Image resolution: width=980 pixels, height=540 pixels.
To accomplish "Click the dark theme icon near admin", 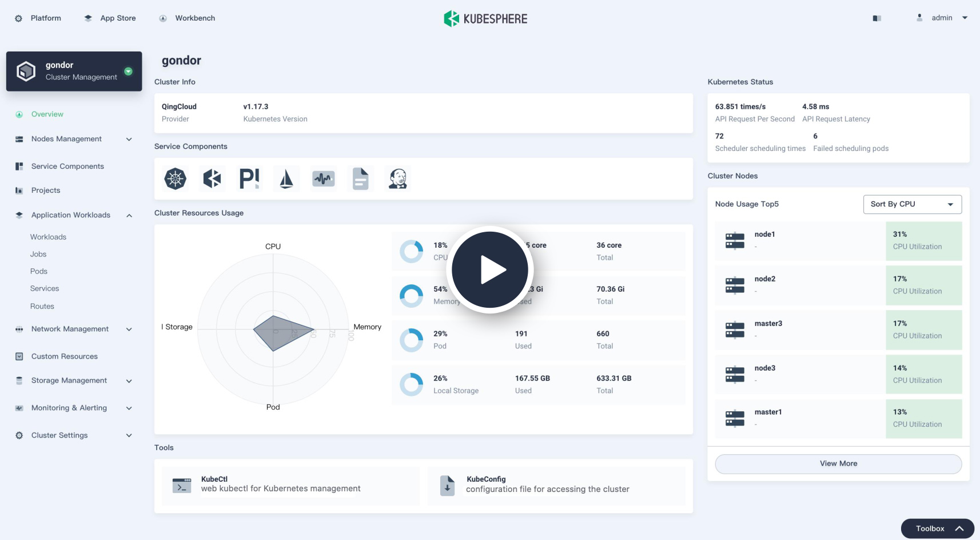I will tap(877, 18).
